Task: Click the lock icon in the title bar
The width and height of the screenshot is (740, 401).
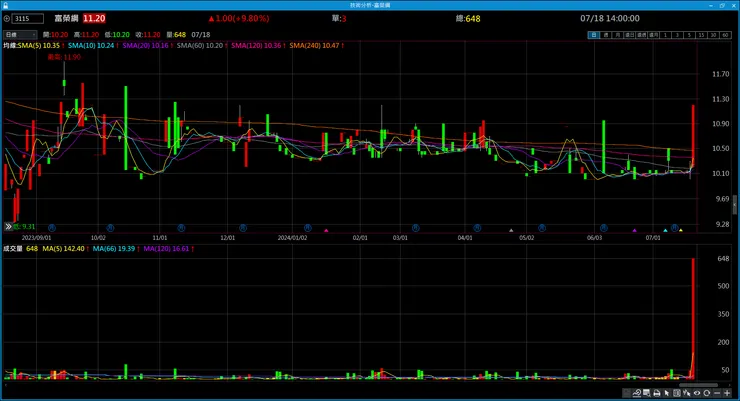Action: coord(5,5)
